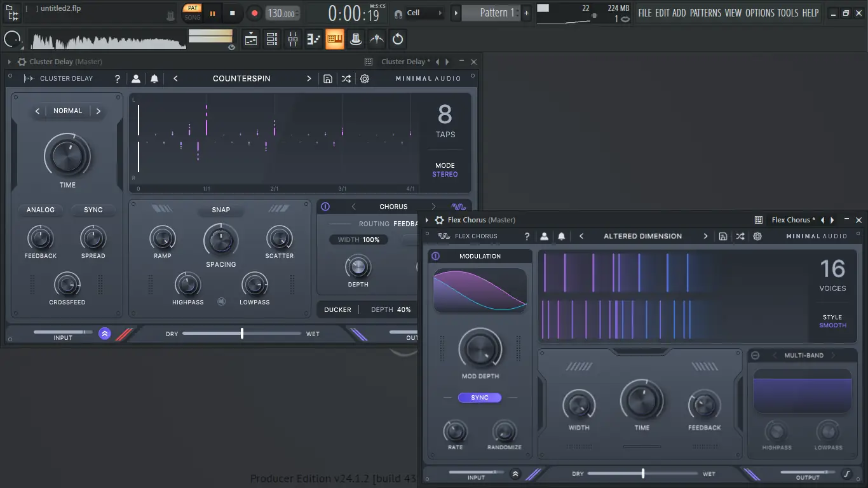The width and height of the screenshot is (868, 488).
Task: Open Flex Chorus settings gear in plugin header
Action: 757,236
